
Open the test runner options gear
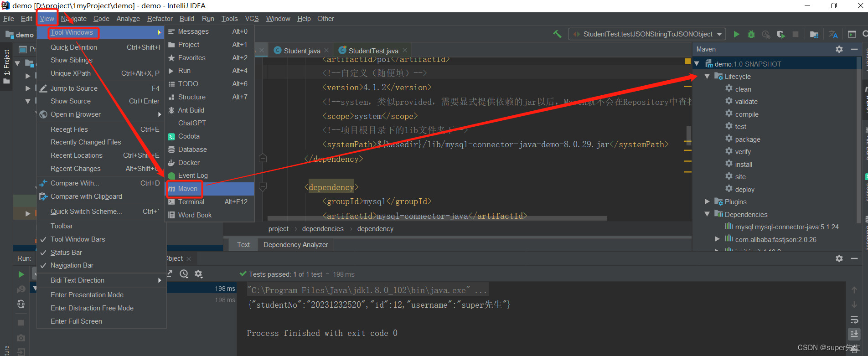click(199, 274)
